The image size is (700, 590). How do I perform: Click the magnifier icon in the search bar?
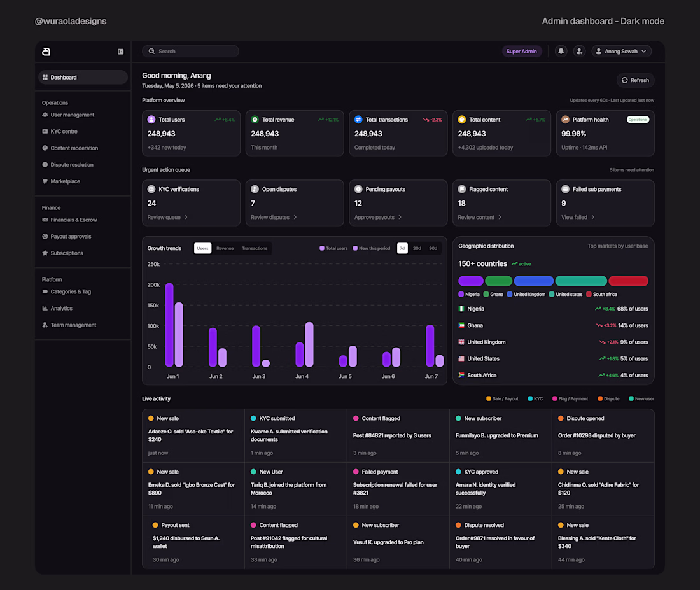tap(152, 52)
